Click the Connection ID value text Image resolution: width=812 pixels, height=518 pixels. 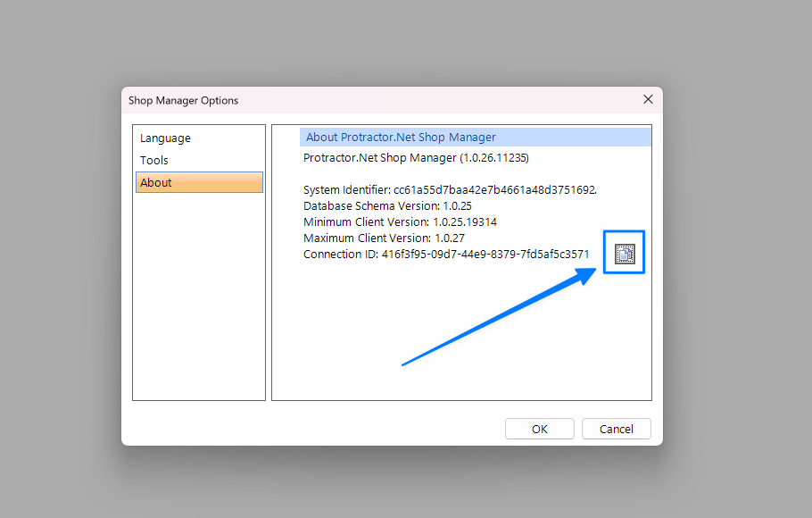(x=485, y=255)
